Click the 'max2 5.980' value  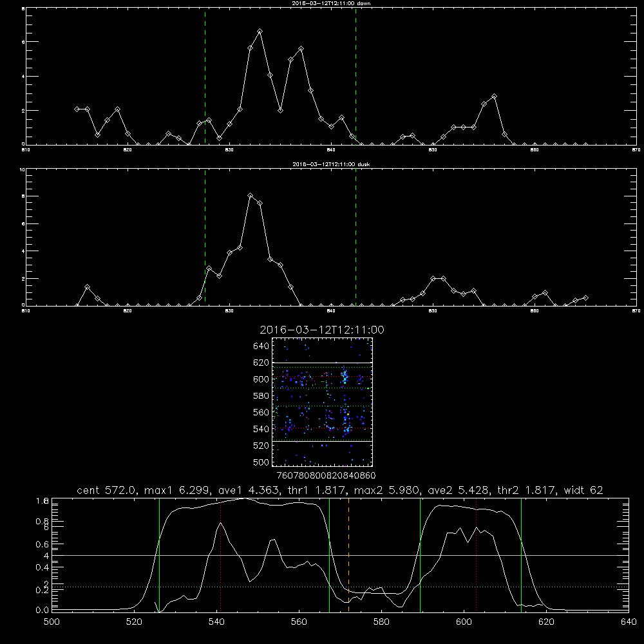(x=387, y=490)
